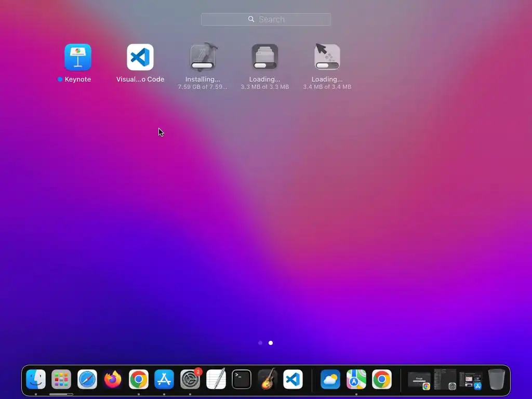
Task: Open Visual Studio Code from the Dock
Action: (293, 379)
